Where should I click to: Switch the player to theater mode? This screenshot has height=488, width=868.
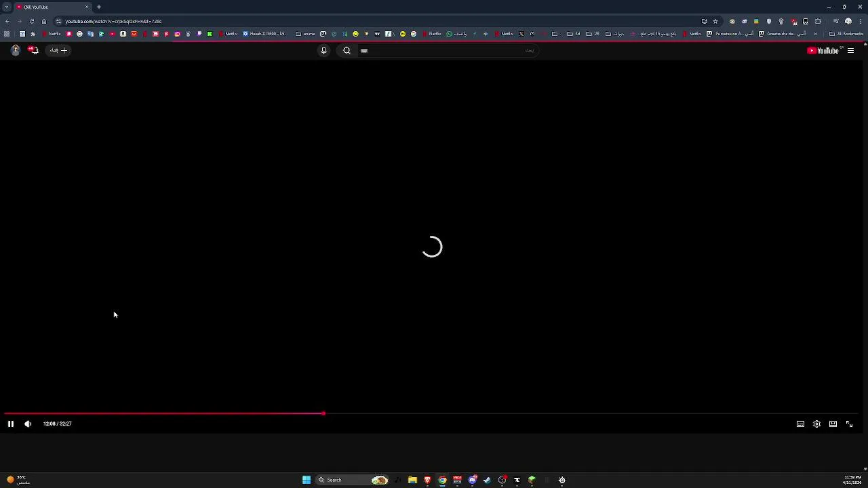833,424
